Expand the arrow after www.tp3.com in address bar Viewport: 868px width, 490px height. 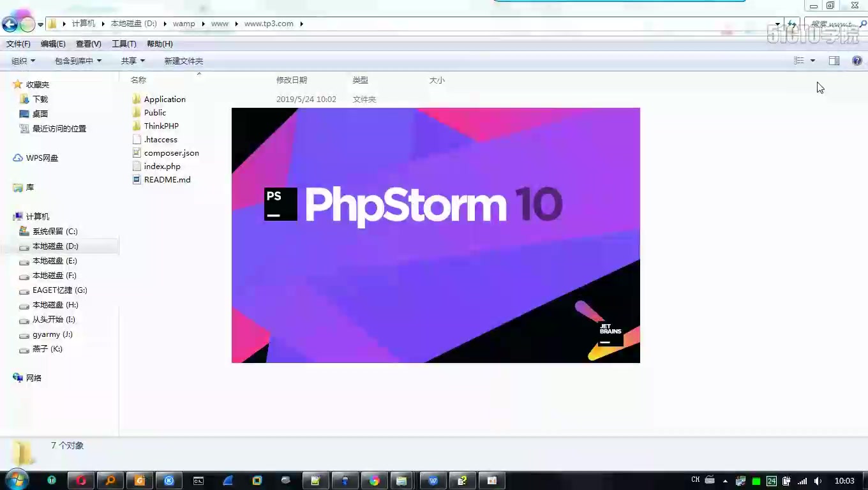click(301, 24)
